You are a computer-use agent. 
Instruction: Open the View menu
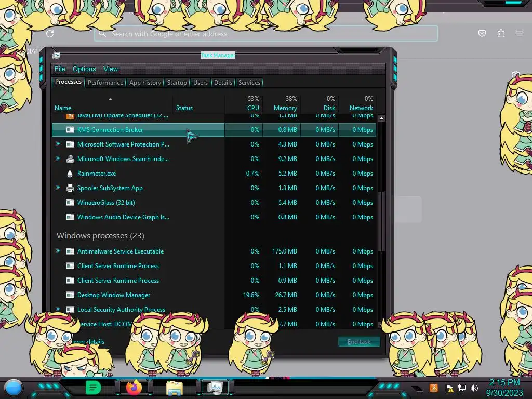[x=111, y=69]
